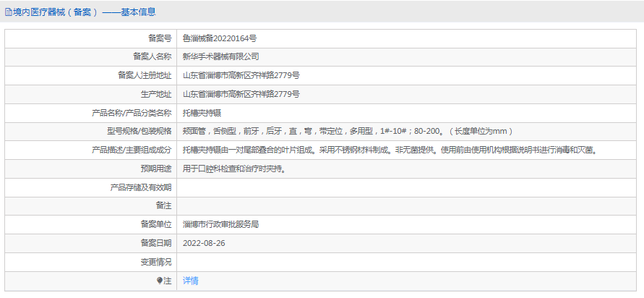The width and height of the screenshot is (644, 298).
Task: Click the bulb icon next to 注
Action: 160,281
